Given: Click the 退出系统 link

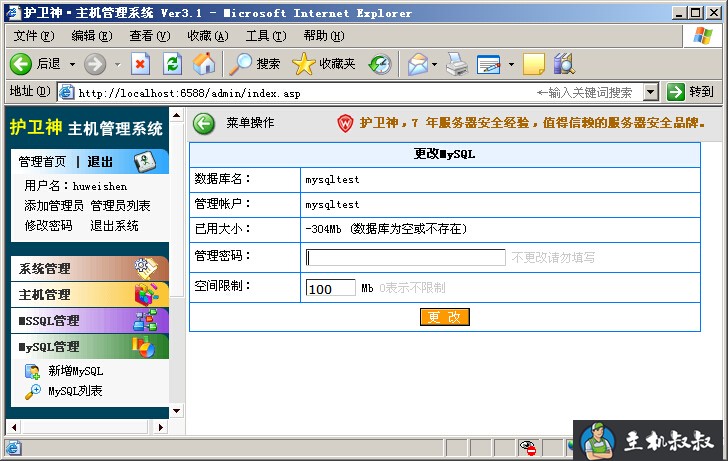Looking at the screenshot, I should coord(114,226).
